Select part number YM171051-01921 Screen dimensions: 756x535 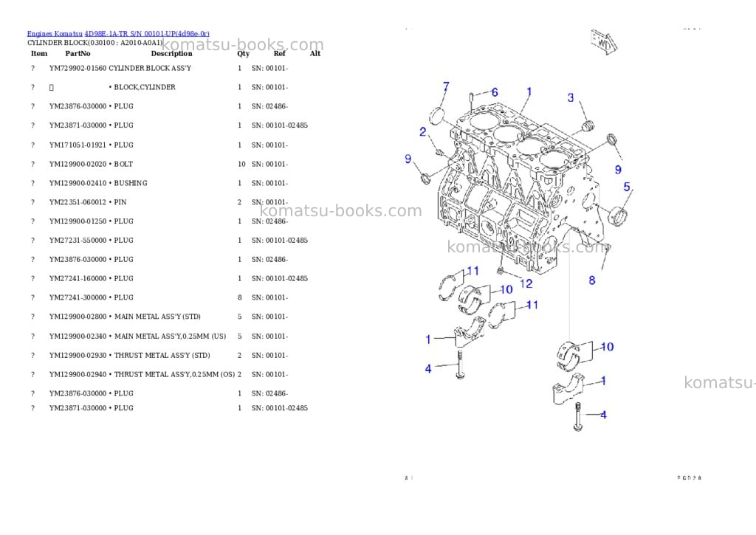click(78, 145)
